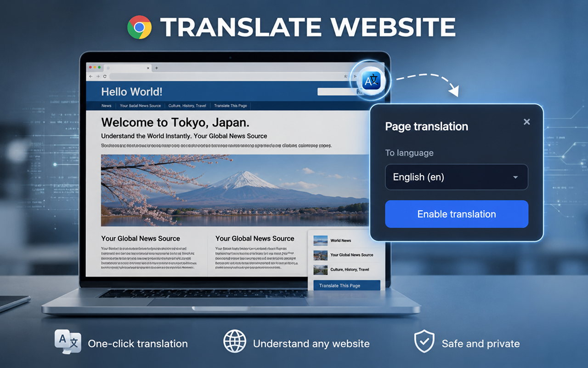Open a new tab with the plus icon
Image resolution: width=588 pixels, height=368 pixels.
pos(156,68)
